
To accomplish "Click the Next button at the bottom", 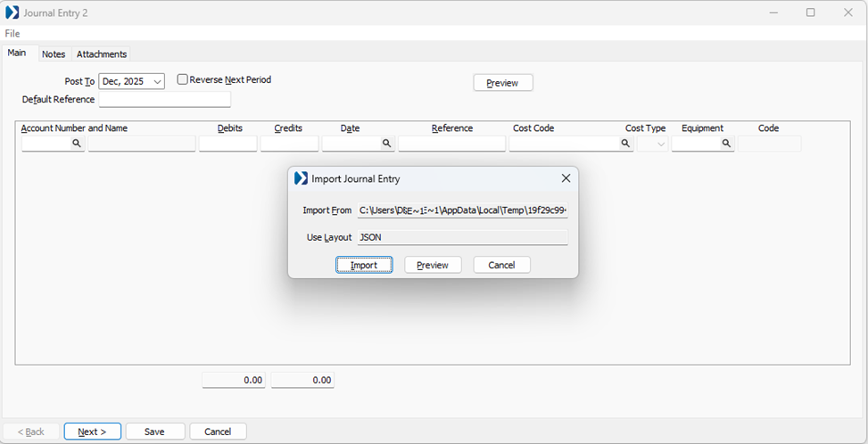I will 92,432.
